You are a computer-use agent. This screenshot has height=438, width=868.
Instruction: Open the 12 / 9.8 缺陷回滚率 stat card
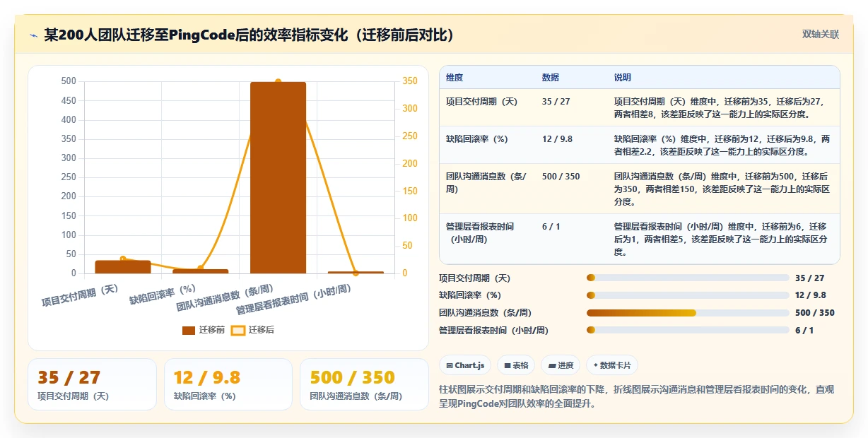(228, 384)
